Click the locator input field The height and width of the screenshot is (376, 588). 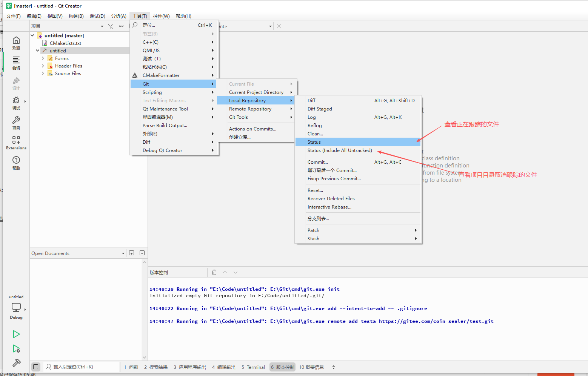click(81, 367)
